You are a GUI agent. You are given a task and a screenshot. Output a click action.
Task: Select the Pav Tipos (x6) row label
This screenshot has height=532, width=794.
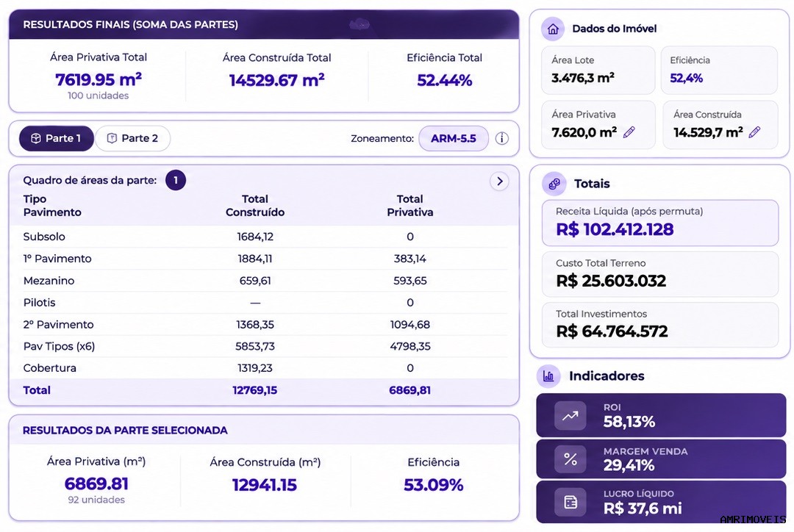(59, 346)
